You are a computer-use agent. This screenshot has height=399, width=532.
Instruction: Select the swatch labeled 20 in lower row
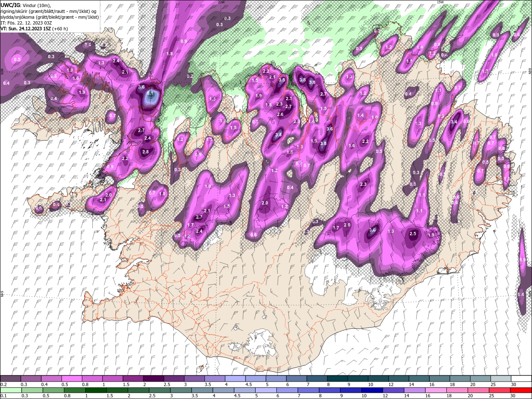pyautogui.click(x=478, y=390)
